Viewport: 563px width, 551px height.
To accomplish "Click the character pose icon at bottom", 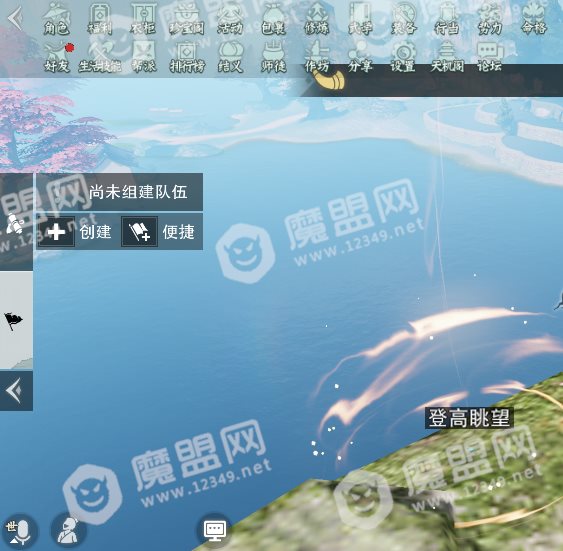I will point(68,530).
